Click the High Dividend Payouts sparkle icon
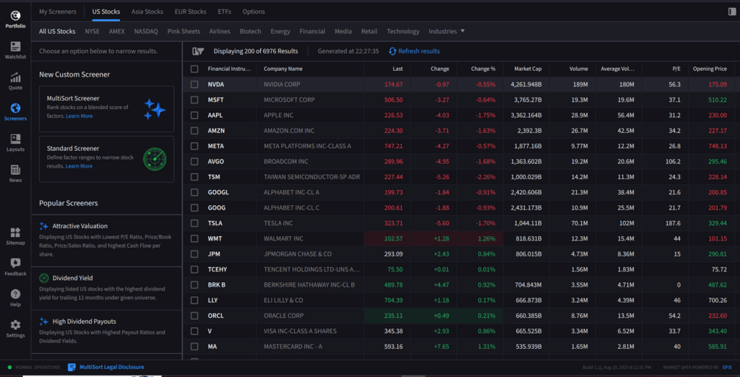This screenshot has width=740, height=377. click(44, 321)
